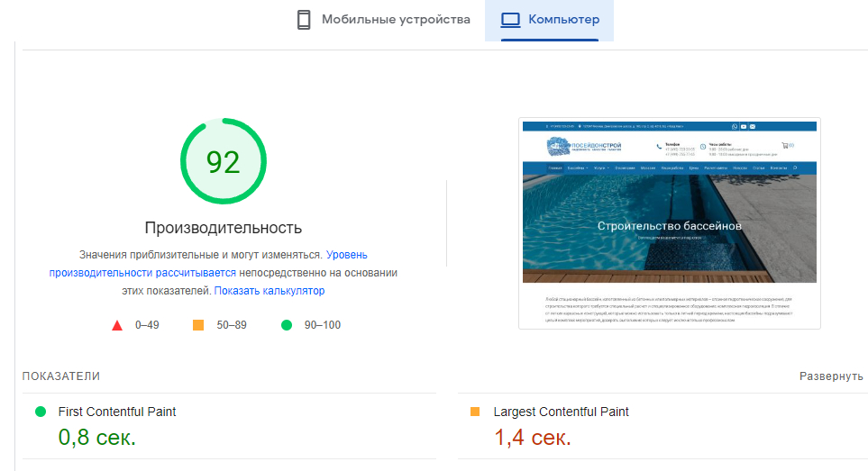Click the orange square beside Largest Contentful Paint
The image size is (868, 471).
475,412
